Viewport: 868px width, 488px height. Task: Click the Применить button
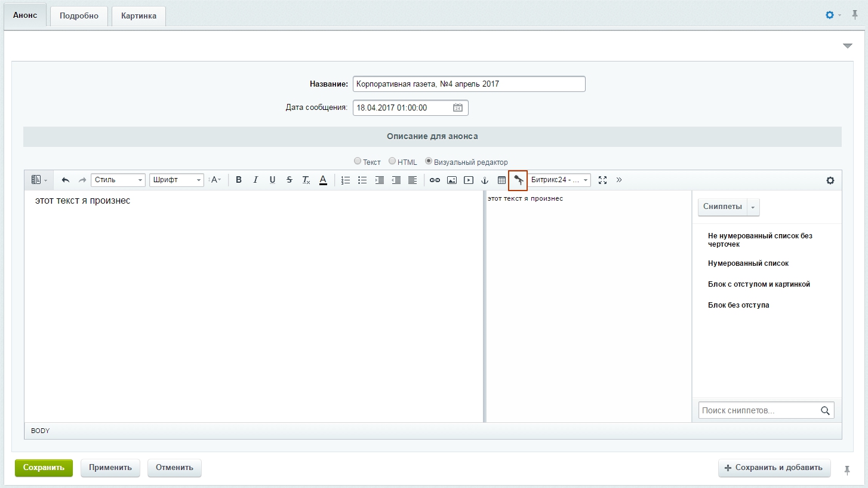110,468
